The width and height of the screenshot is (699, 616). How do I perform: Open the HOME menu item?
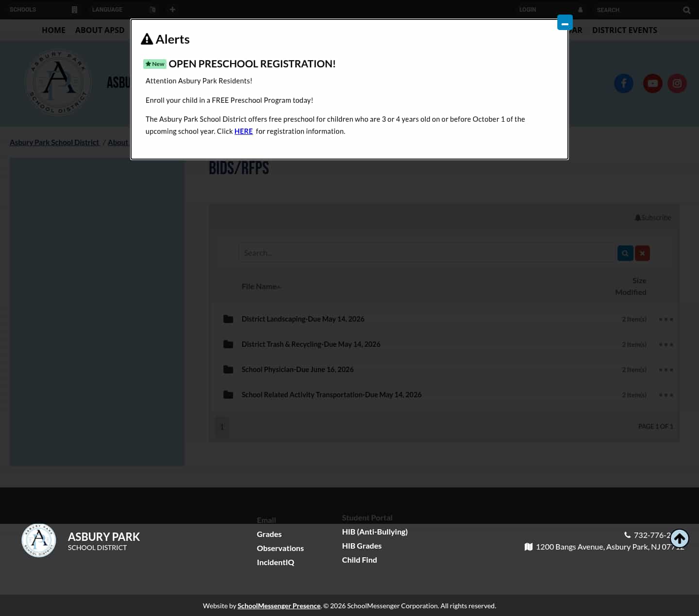tap(53, 30)
